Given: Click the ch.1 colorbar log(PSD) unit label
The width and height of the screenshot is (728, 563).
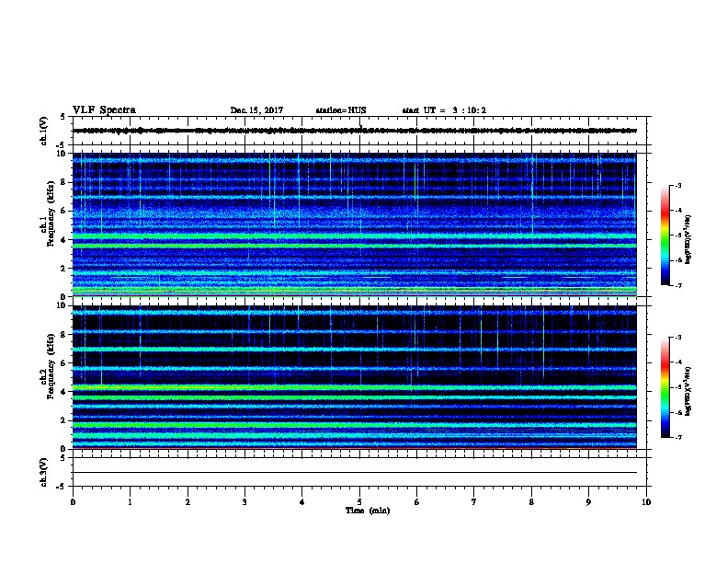Looking at the screenshot, I should [x=688, y=239].
